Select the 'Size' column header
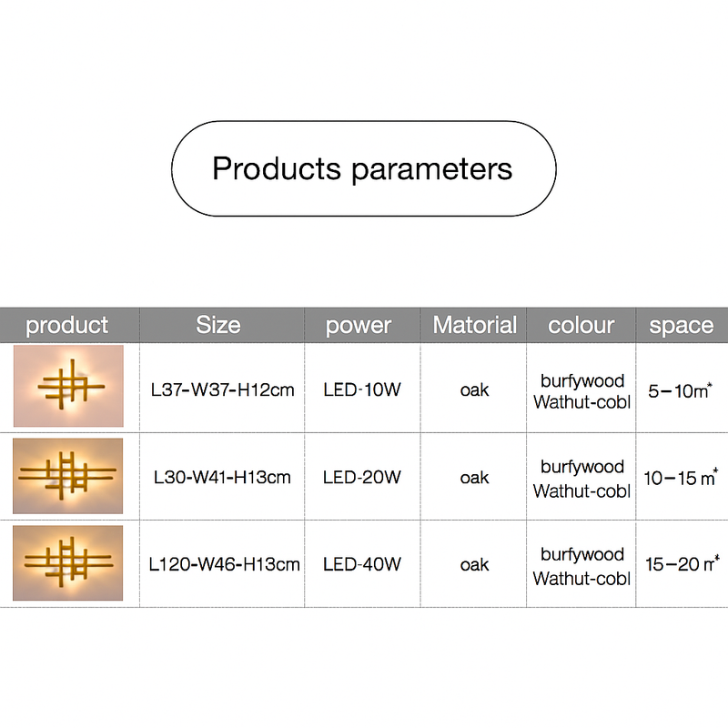This screenshot has height=728, width=728. [218, 325]
